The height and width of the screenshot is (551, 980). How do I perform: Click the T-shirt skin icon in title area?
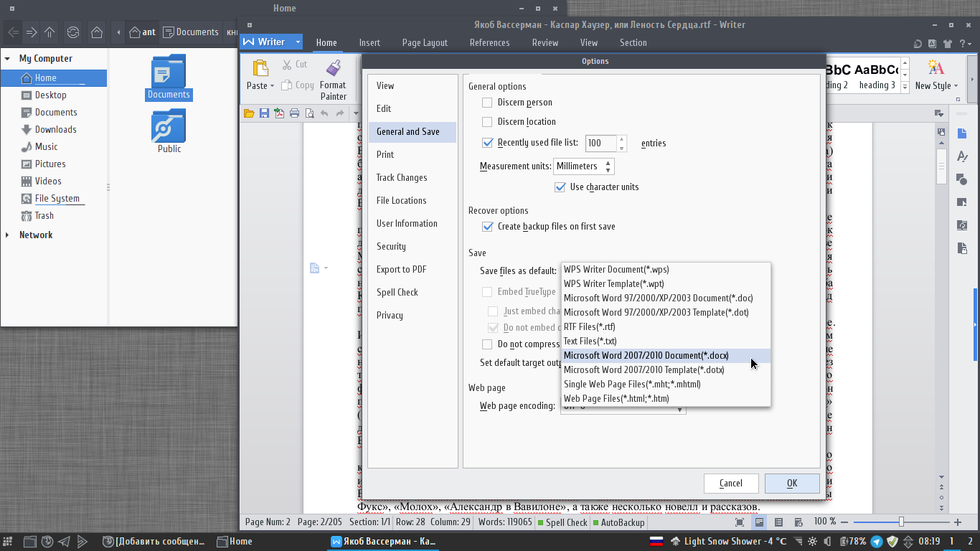(x=946, y=43)
